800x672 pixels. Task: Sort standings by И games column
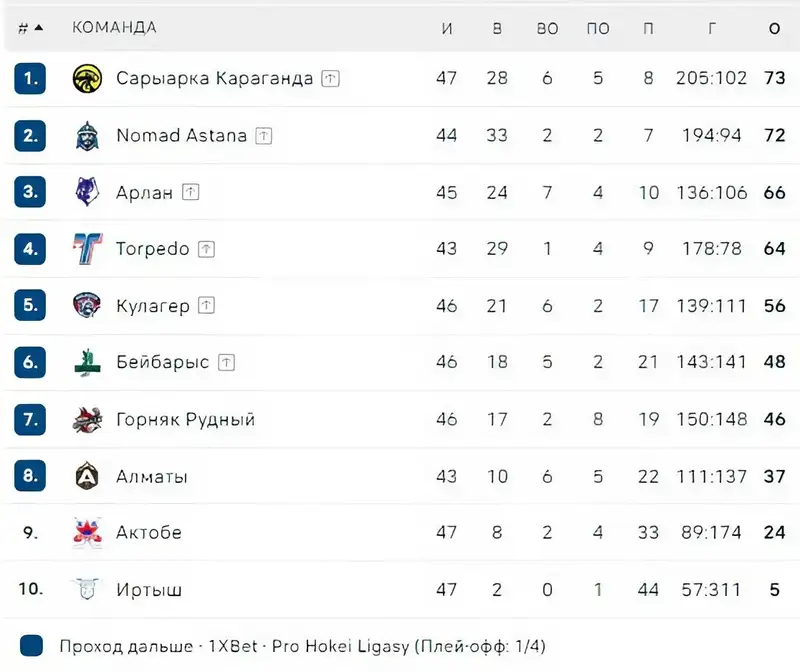[x=447, y=28]
